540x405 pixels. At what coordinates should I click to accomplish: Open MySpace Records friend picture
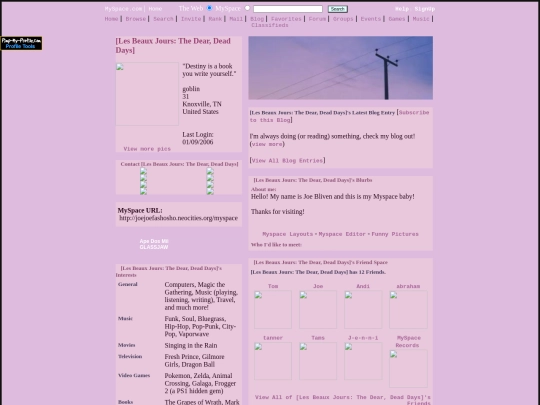point(408,368)
